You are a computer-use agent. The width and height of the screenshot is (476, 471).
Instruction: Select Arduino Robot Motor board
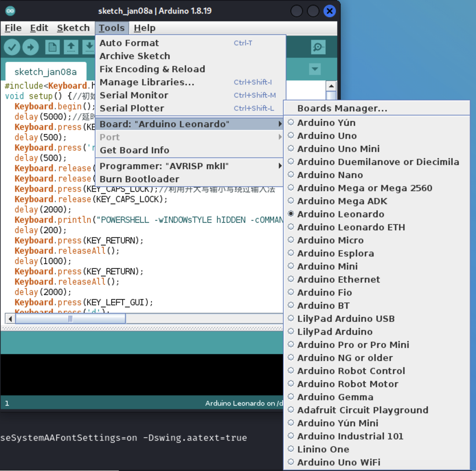(377, 384)
